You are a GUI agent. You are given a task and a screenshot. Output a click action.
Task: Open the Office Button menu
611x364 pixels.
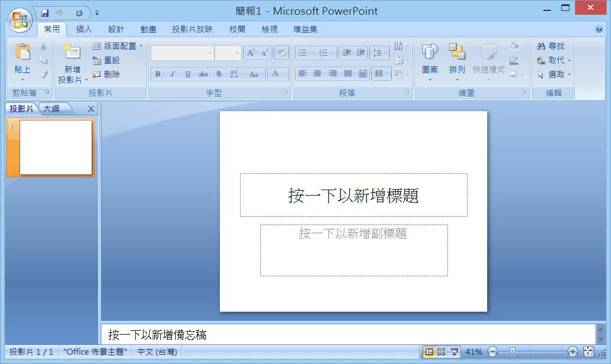point(20,20)
